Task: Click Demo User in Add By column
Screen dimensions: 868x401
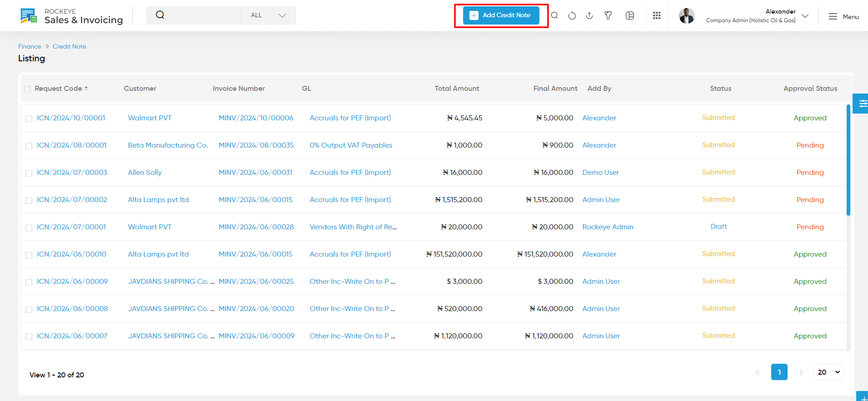Action: point(600,173)
